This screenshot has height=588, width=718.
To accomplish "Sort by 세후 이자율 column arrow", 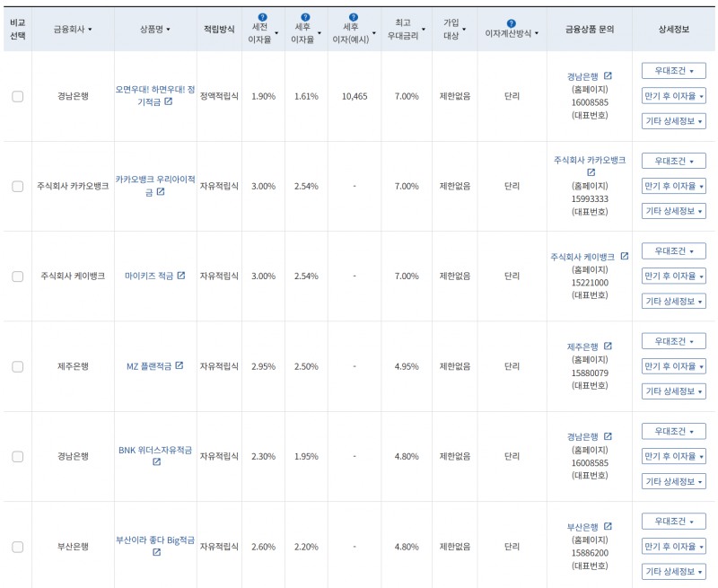I will click(320, 33).
